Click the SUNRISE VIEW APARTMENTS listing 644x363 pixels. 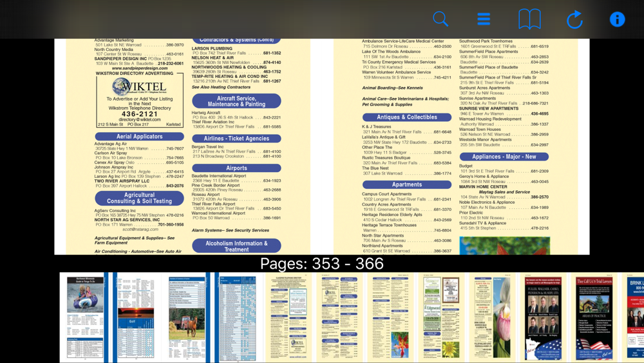504,111
